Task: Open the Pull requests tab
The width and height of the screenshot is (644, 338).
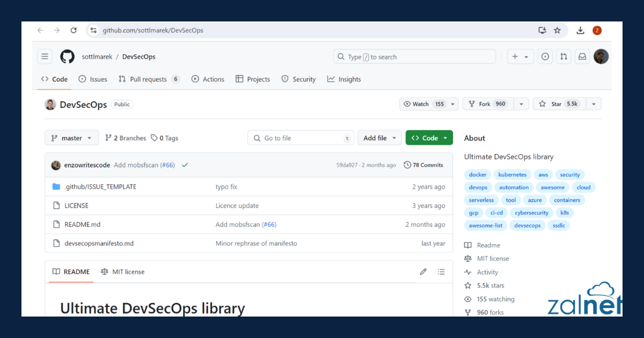Action: (x=148, y=79)
